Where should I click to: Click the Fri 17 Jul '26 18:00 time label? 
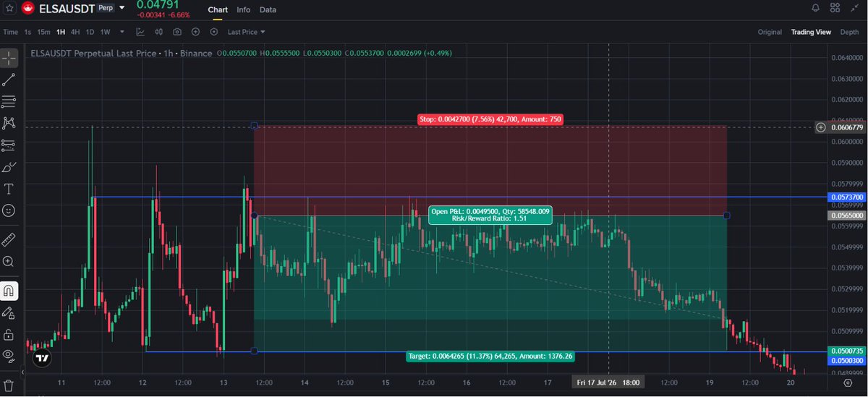609,382
